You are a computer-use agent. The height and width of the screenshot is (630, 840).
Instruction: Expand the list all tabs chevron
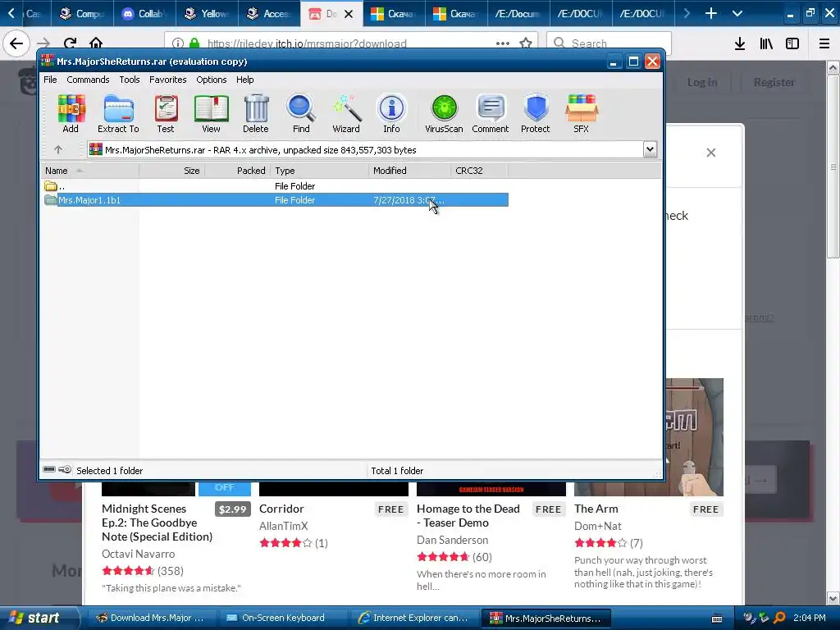[737, 13]
